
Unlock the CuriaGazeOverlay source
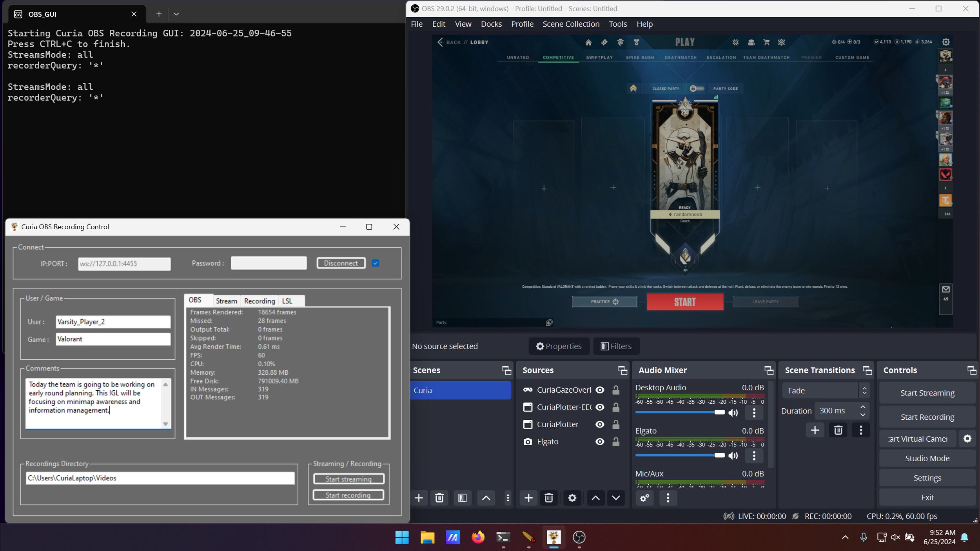pyautogui.click(x=616, y=390)
